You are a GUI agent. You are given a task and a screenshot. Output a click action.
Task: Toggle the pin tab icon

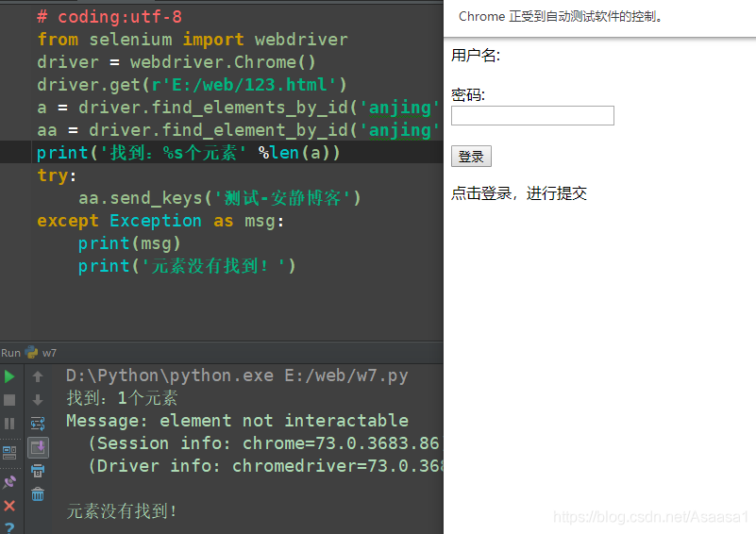pos(9,482)
